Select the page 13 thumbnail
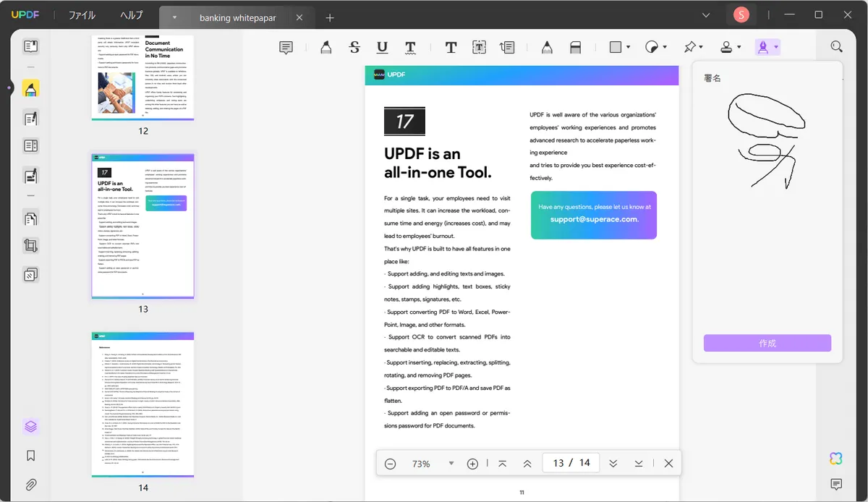 pos(143,226)
